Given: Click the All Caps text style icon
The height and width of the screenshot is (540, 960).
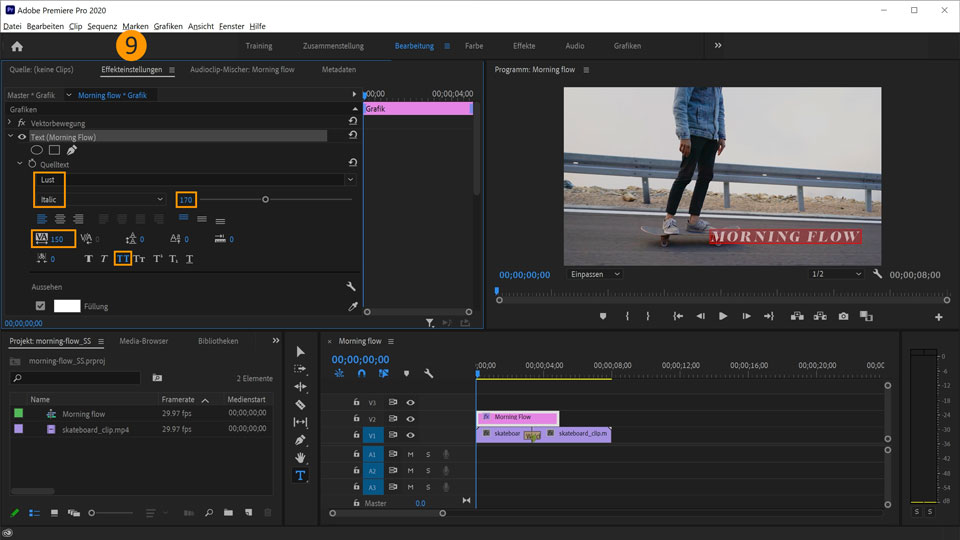Looking at the screenshot, I should 122,259.
